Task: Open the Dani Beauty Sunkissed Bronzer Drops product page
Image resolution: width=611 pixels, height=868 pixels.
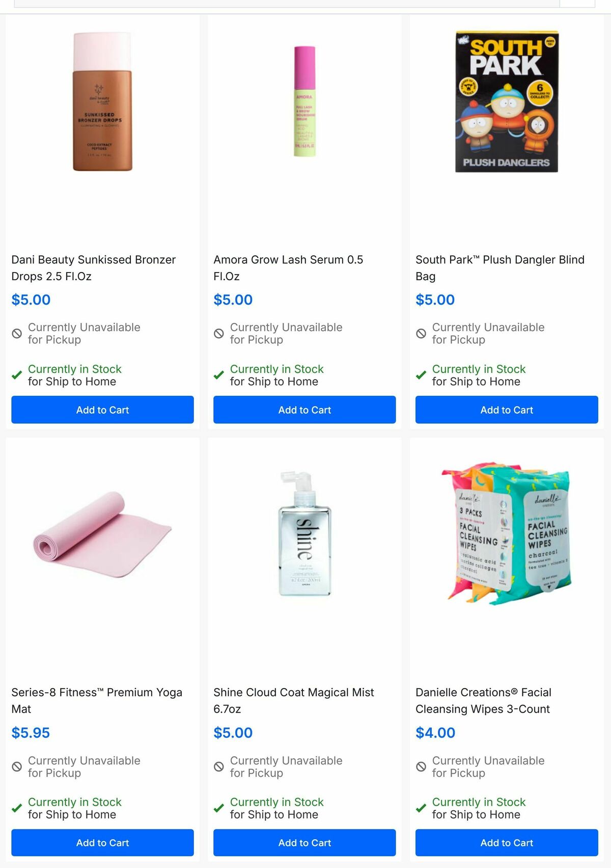Action: (93, 268)
